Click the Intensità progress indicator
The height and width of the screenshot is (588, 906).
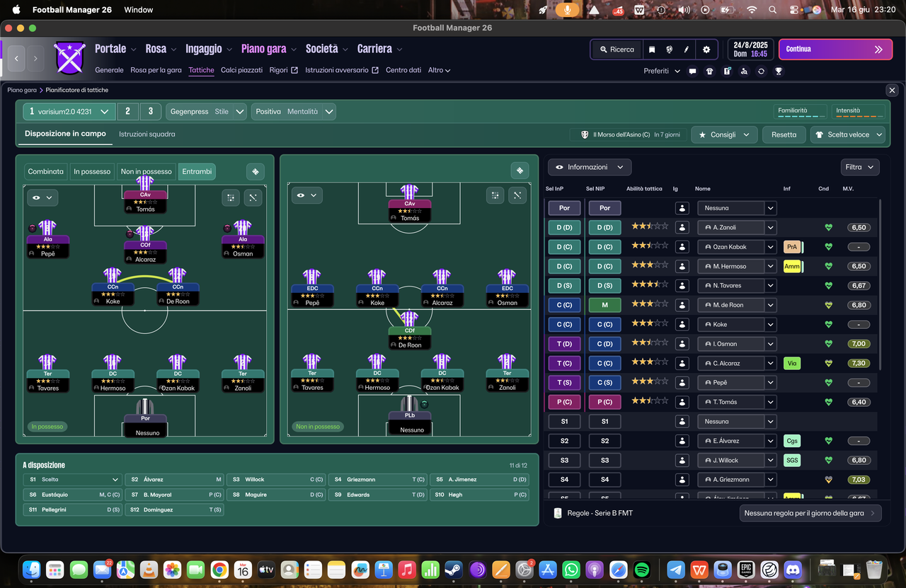[x=859, y=112]
